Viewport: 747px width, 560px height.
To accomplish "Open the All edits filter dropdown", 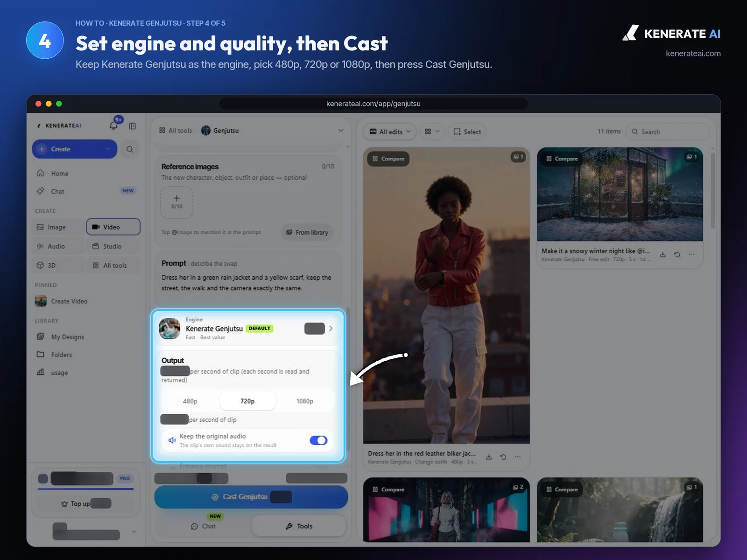I will pyautogui.click(x=390, y=132).
